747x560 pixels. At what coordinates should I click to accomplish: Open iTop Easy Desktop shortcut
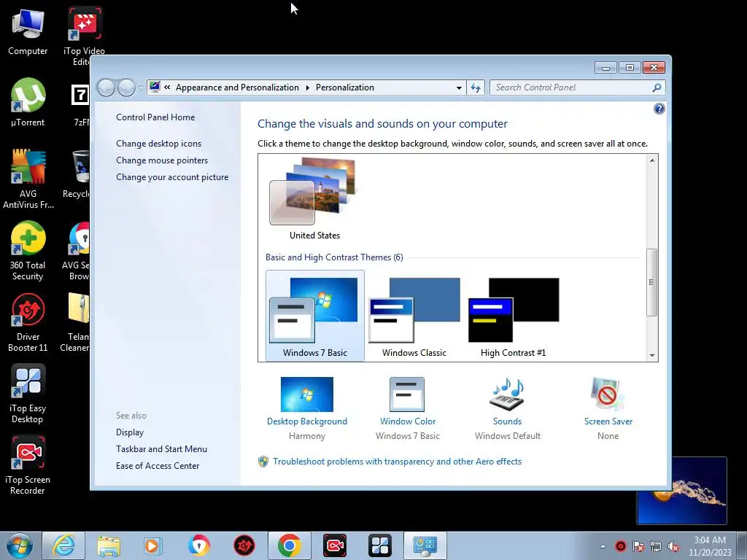(x=28, y=394)
